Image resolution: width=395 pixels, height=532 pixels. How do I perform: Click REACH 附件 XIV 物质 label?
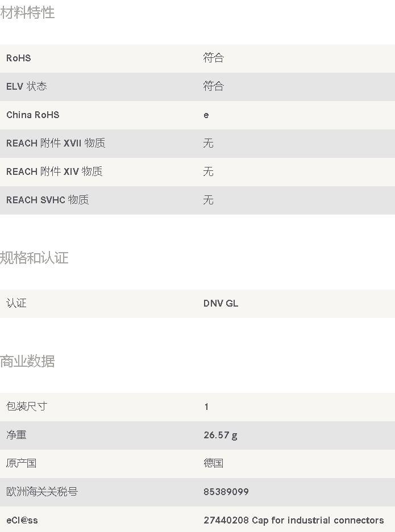[55, 171]
